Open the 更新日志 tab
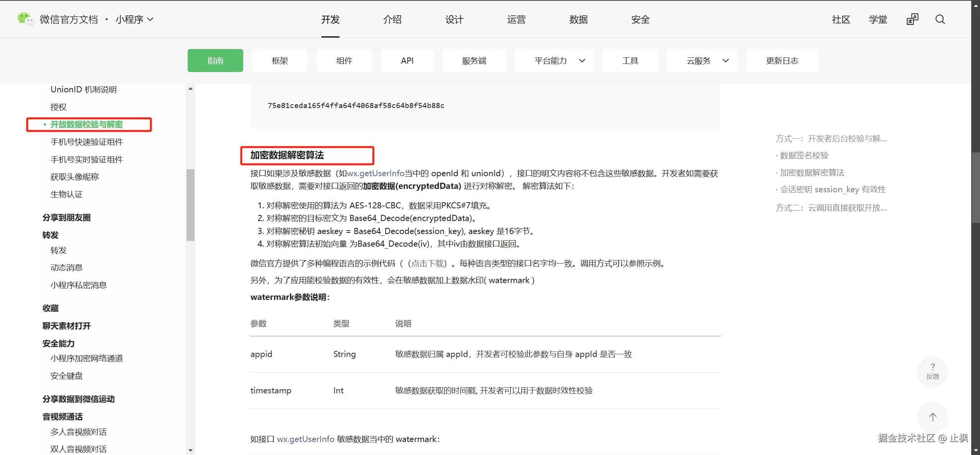This screenshot has width=980, height=455. point(782,61)
